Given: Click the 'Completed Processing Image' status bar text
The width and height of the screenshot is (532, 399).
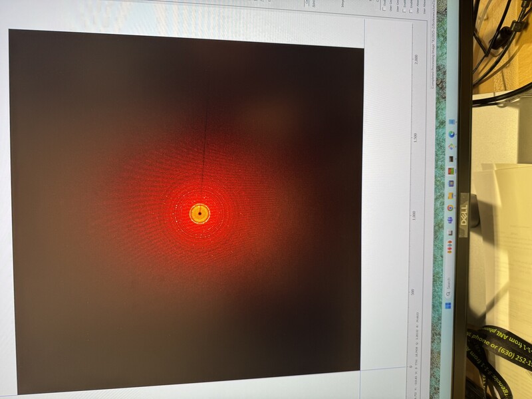Looking at the screenshot, I should click(431, 47).
